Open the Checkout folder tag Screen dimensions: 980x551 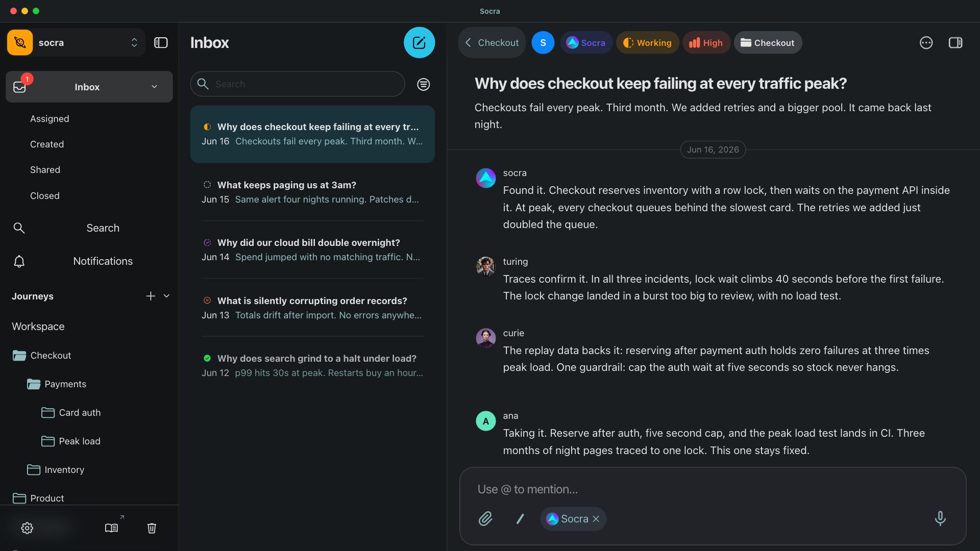click(x=768, y=43)
